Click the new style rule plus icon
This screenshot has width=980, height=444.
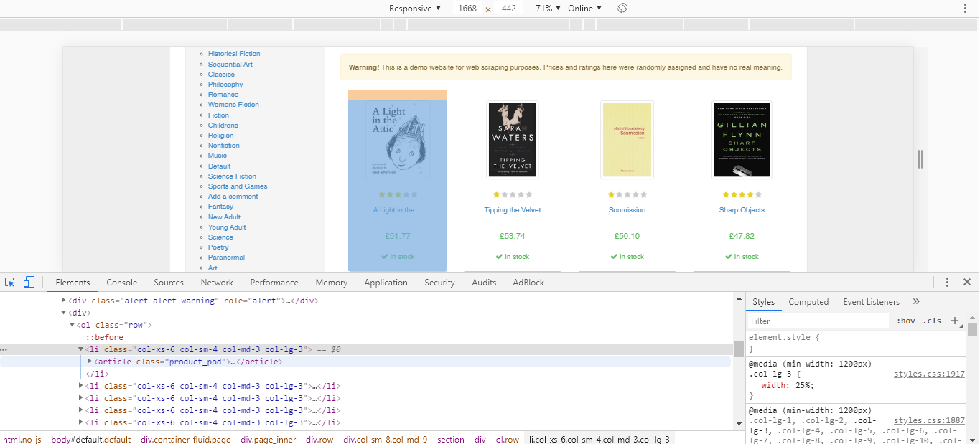pyautogui.click(x=954, y=321)
